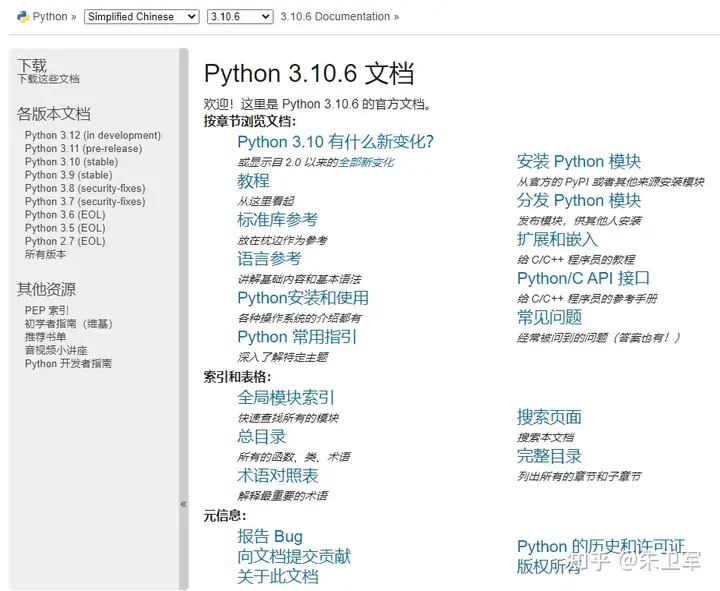The image size is (720, 591).
Task: Open 术语对照表 link
Action: [277, 476]
